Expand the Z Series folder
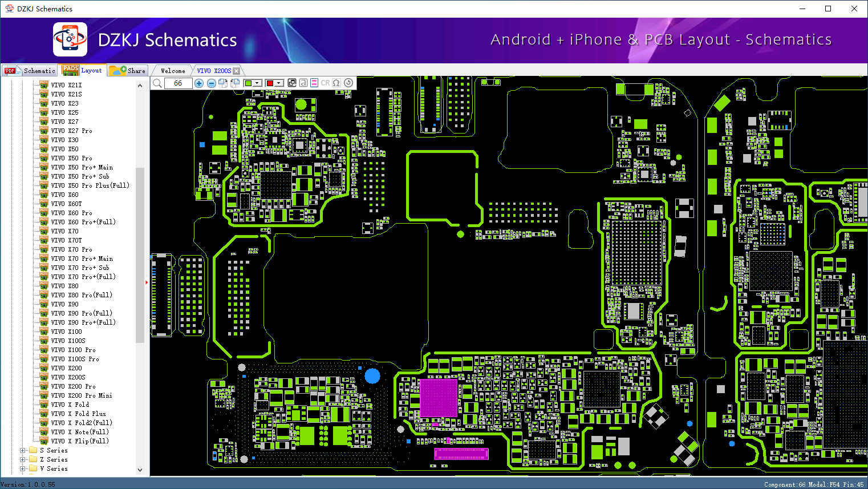Viewport: 868px width, 489px height. coord(23,459)
